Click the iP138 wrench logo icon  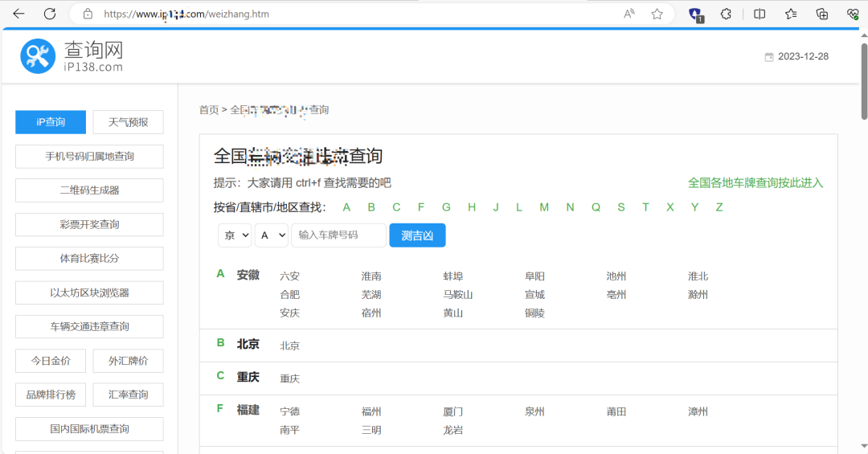pos(38,56)
